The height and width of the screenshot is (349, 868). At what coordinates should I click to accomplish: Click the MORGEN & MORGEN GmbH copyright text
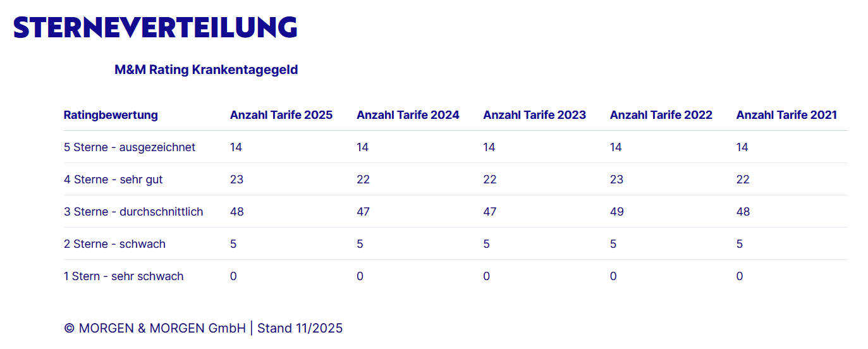point(155,328)
